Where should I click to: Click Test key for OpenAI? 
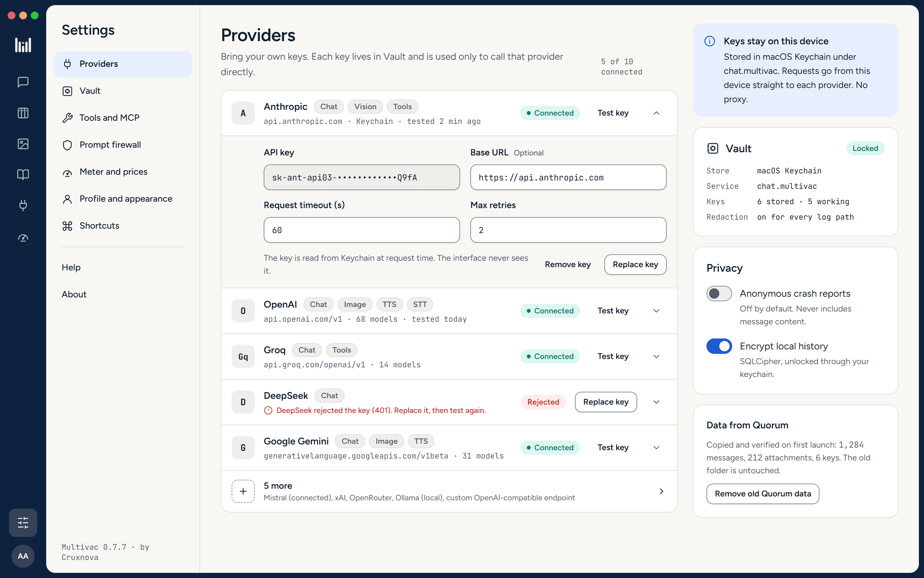pyautogui.click(x=613, y=311)
